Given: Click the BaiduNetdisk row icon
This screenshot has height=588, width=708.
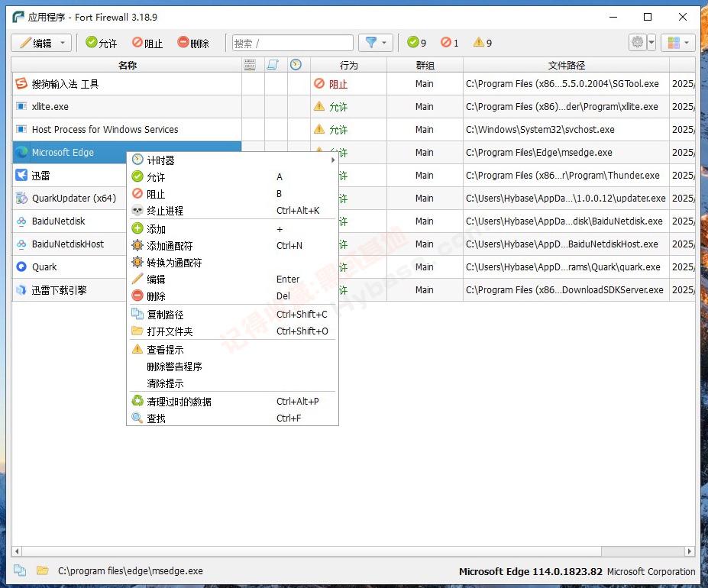Looking at the screenshot, I should pos(21,221).
